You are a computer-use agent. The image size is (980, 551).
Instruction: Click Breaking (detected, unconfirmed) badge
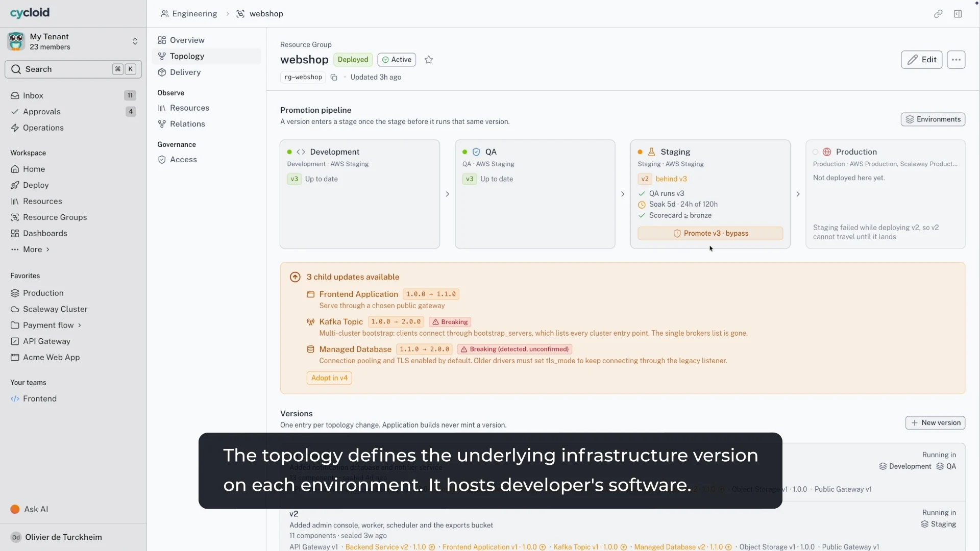pyautogui.click(x=514, y=349)
